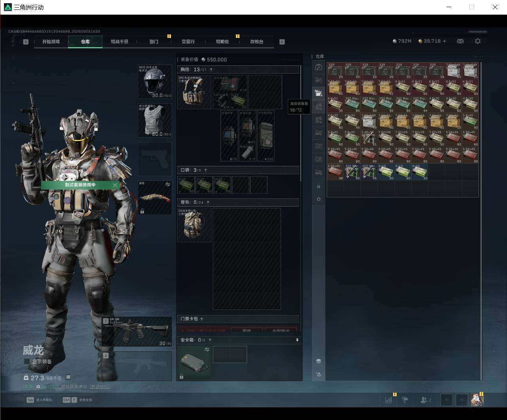
Task: Switch to the 特战干员 tab
Action: pos(120,42)
